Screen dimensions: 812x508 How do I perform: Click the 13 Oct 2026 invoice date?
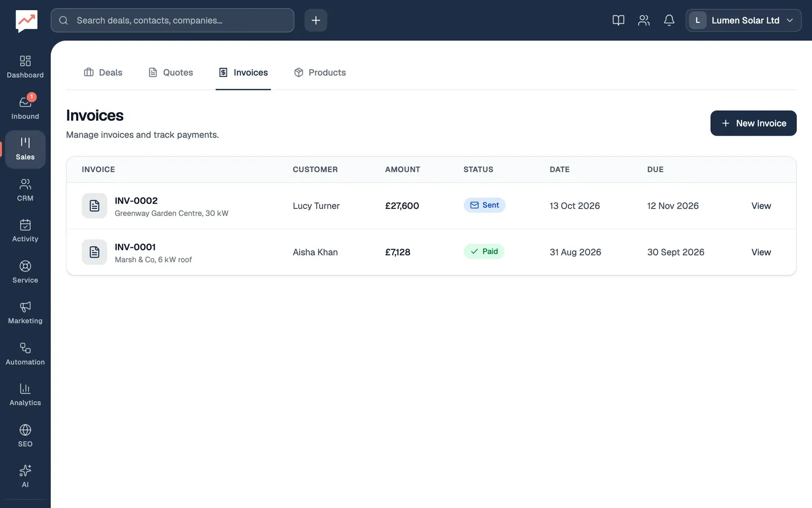pos(574,206)
